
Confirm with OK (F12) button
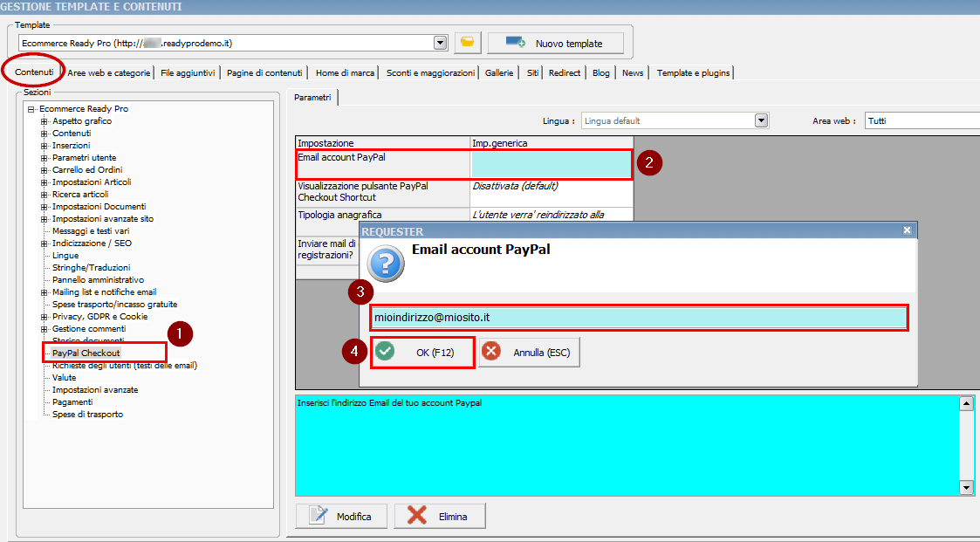[x=423, y=352]
